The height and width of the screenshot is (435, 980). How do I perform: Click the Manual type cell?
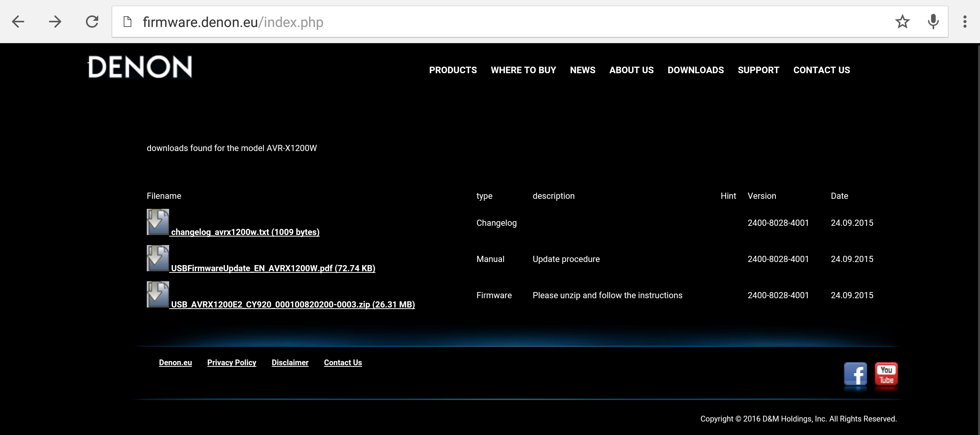point(490,259)
